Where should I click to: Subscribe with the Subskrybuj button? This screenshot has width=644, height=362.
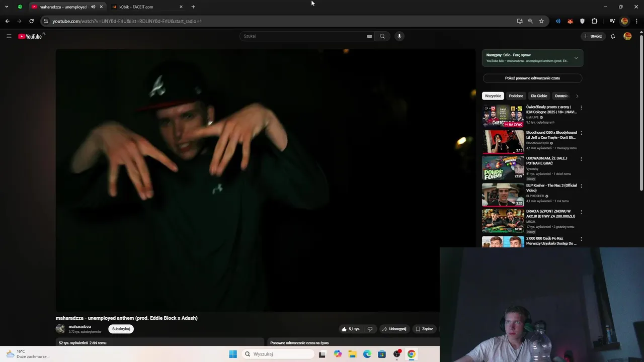point(121,329)
